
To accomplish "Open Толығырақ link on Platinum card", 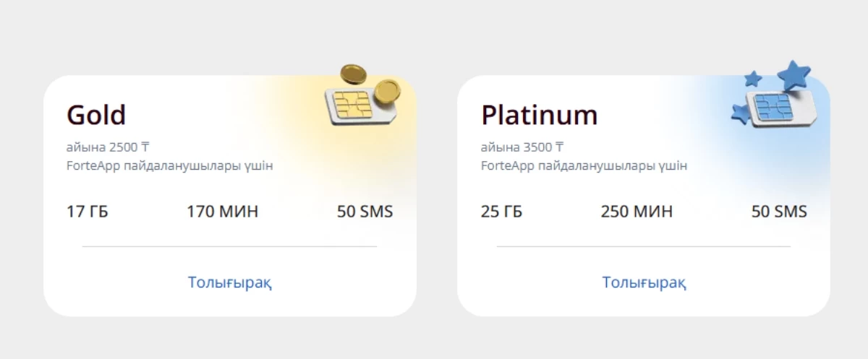I will coord(644,282).
